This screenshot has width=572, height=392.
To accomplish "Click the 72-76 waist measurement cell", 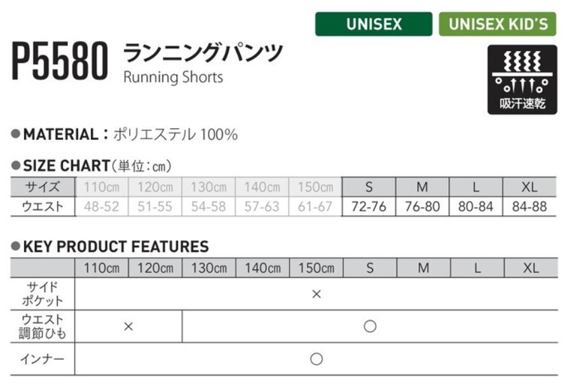I will 369,207.
